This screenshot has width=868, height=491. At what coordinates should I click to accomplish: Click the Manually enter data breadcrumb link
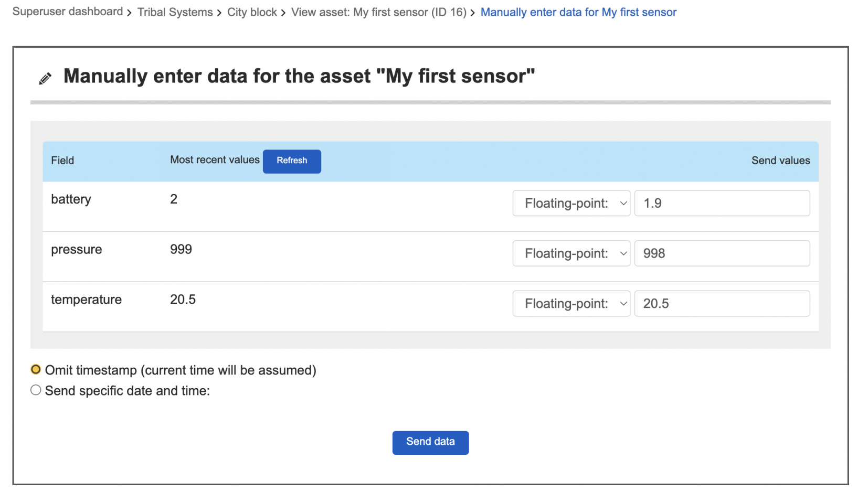pyautogui.click(x=578, y=12)
